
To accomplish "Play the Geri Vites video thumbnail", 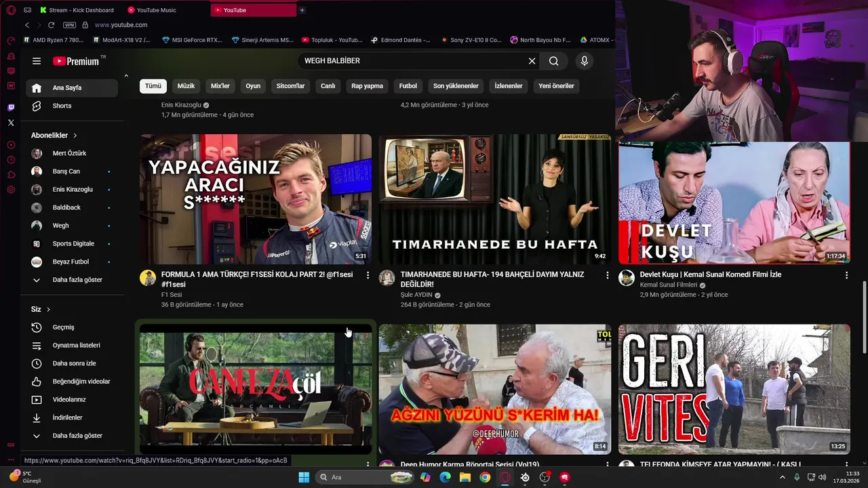I will [734, 389].
